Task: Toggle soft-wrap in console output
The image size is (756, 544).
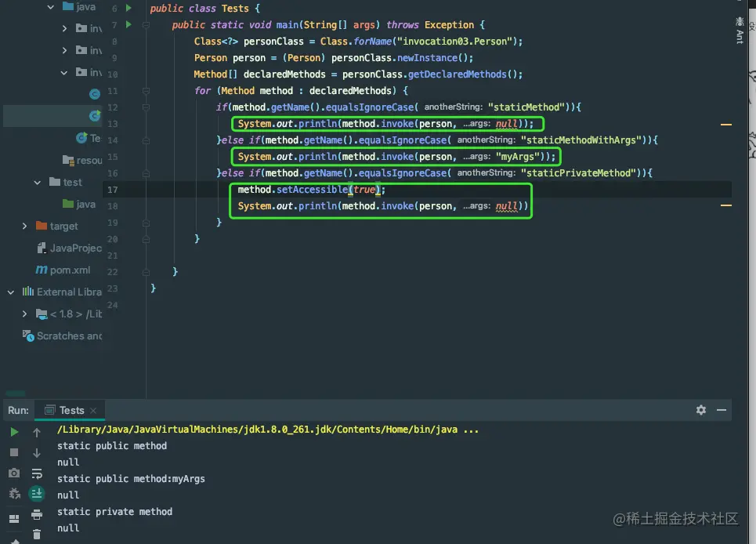Action: click(37, 473)
